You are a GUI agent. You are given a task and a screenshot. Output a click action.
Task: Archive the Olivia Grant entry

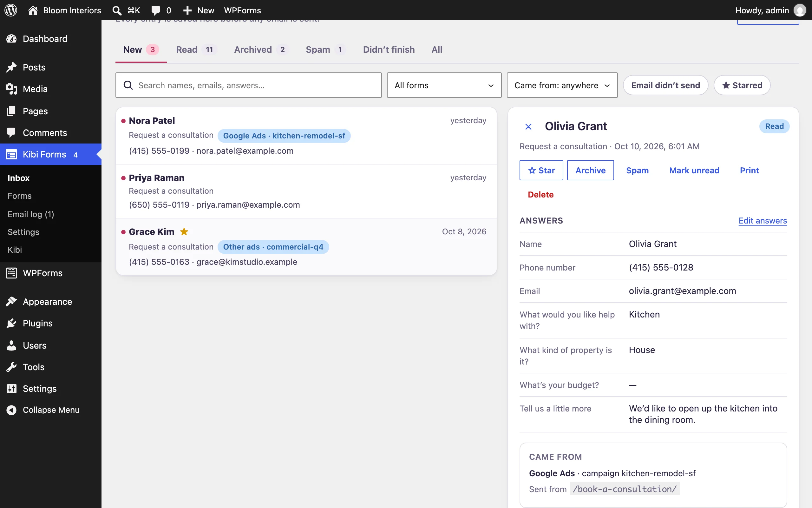(x=590, y=170)
